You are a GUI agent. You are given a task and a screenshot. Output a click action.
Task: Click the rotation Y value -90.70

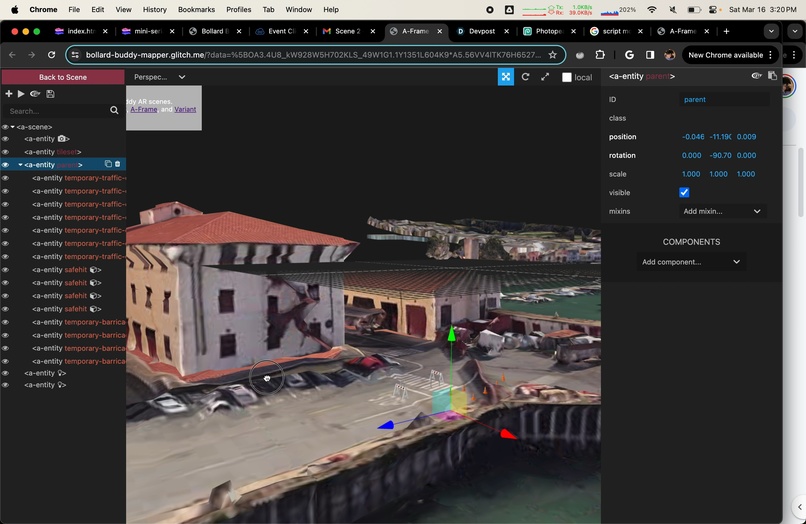(720, 155)
